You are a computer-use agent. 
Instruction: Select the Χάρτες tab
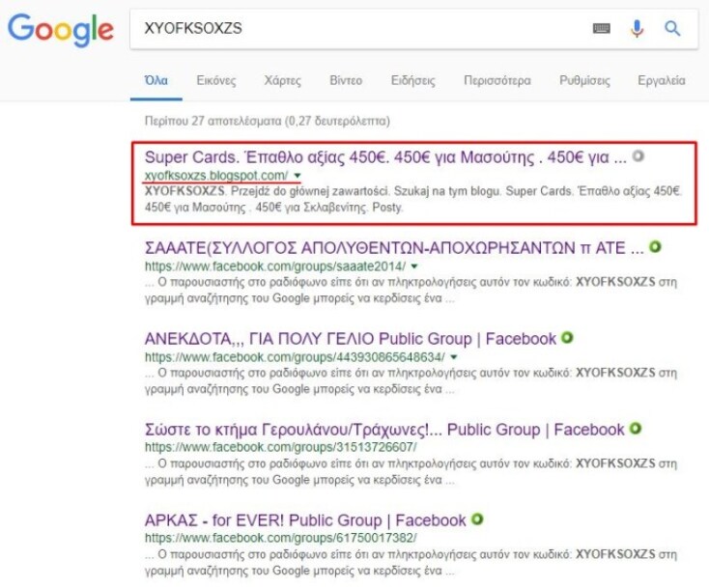tap(282, 80)
